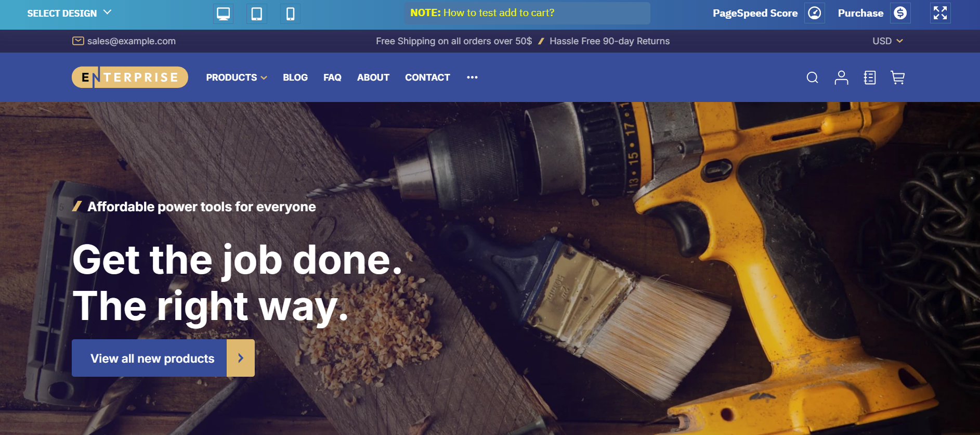Open the search magnifier icon

tap(813, 78)
